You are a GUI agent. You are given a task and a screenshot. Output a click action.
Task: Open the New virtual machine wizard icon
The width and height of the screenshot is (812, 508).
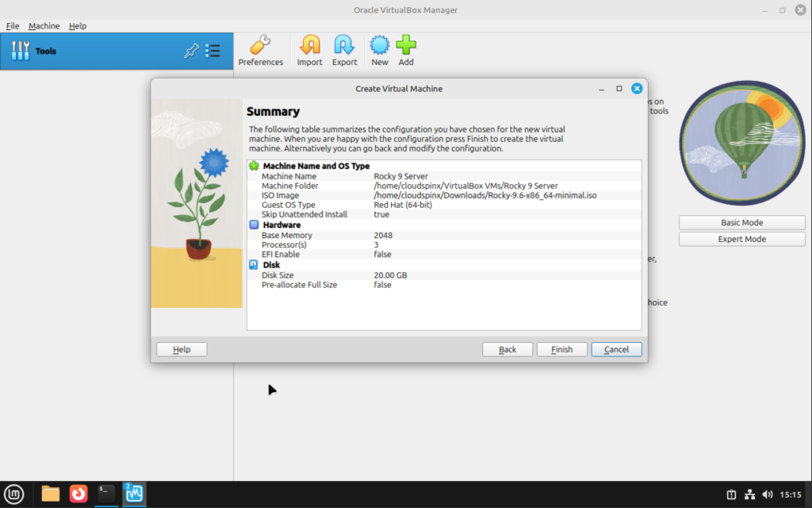point(379,44)
